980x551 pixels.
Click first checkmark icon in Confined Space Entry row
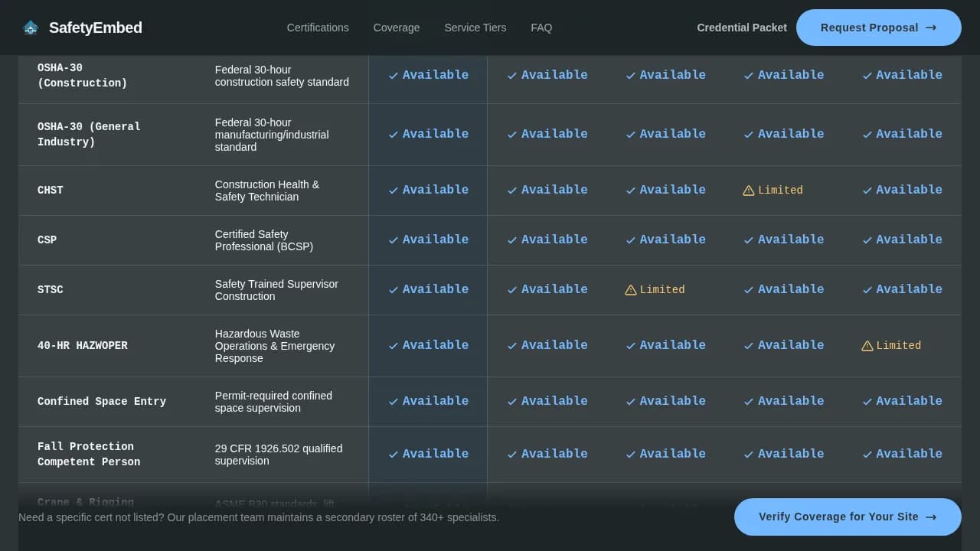pyautogui.click(x=394, y=401)
